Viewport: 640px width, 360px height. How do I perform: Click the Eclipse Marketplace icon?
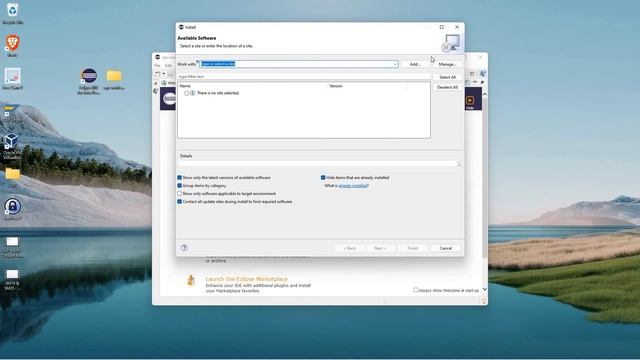191,280
